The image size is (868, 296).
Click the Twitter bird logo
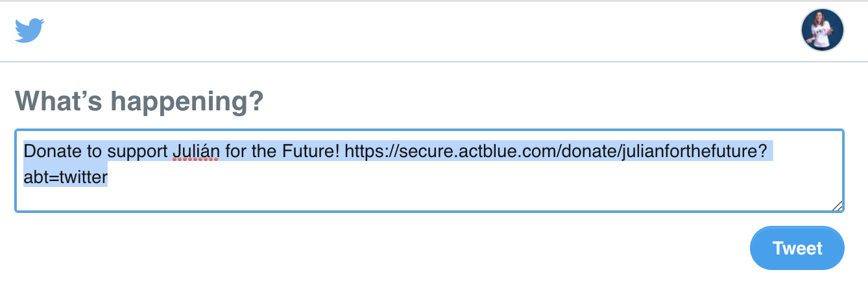click(x=29, y=30)
